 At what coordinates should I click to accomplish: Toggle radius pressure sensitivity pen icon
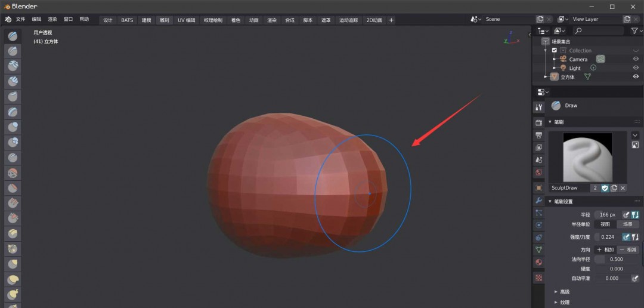point(626,215)
